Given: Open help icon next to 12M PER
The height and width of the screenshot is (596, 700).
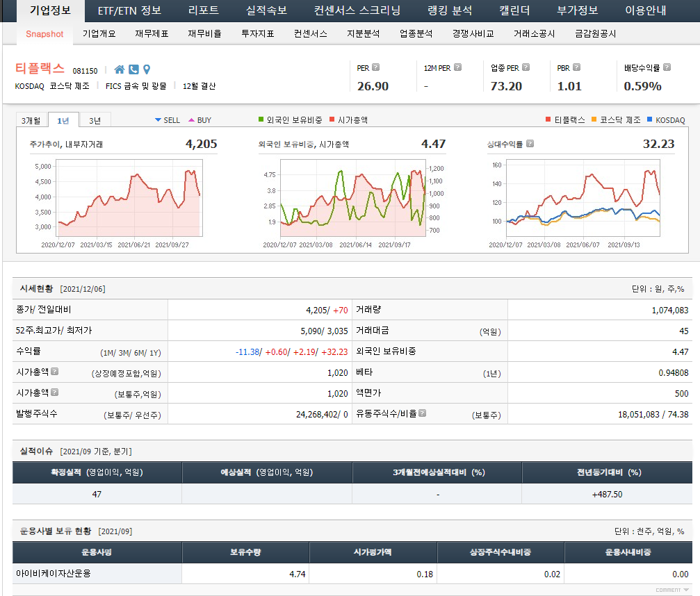Looking at the screenshot, I should (x=457, y=67).
